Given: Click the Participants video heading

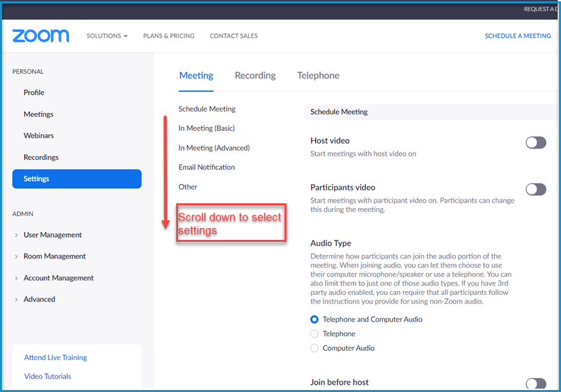Looking at the screenshot, I should click(343, 187).
